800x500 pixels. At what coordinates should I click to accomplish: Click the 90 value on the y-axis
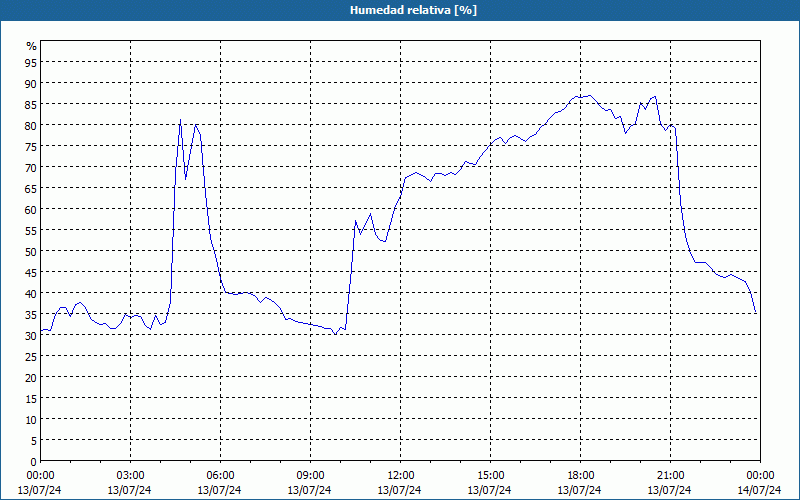tap(31, 83)
